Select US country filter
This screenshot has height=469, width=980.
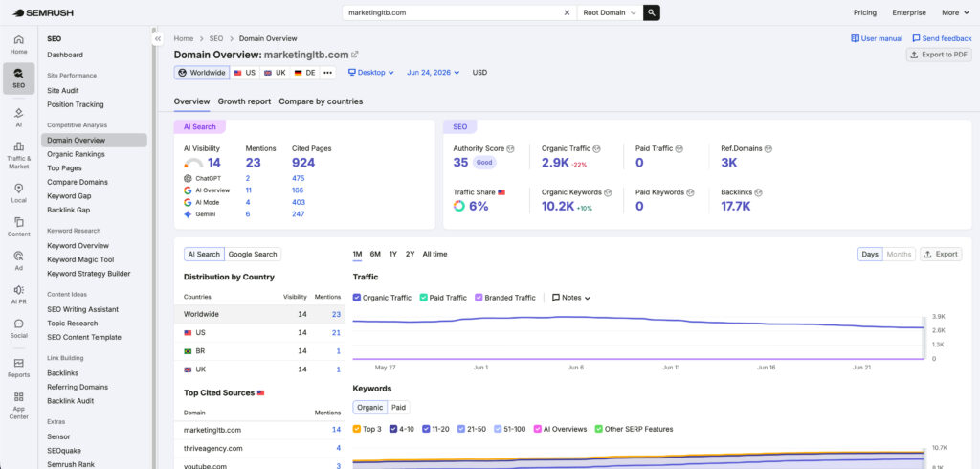point(244,73)
